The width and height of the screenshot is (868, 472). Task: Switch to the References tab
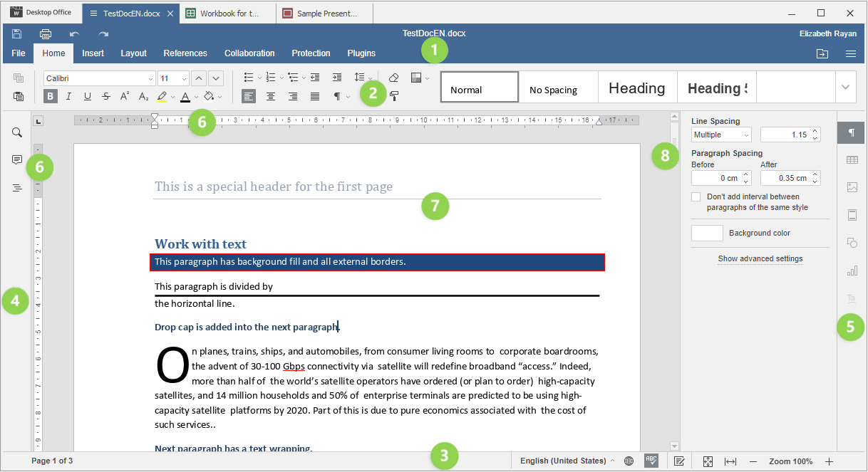(x=185, y=53)
